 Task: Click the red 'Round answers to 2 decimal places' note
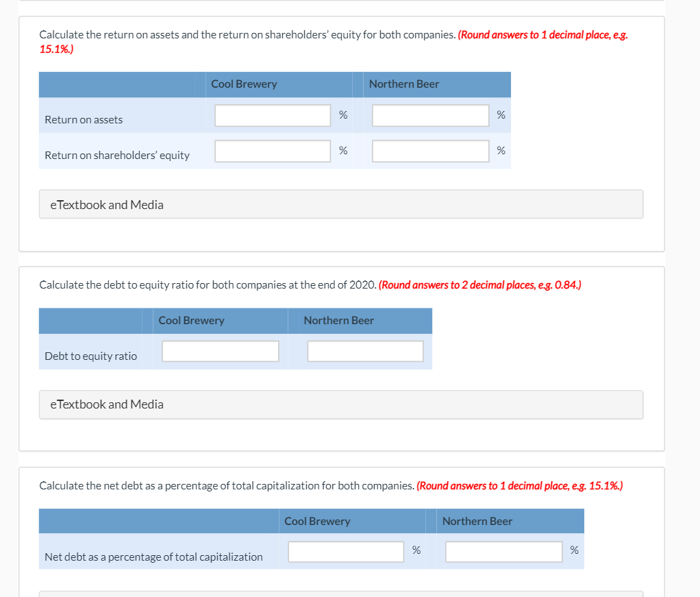[480, 284]
